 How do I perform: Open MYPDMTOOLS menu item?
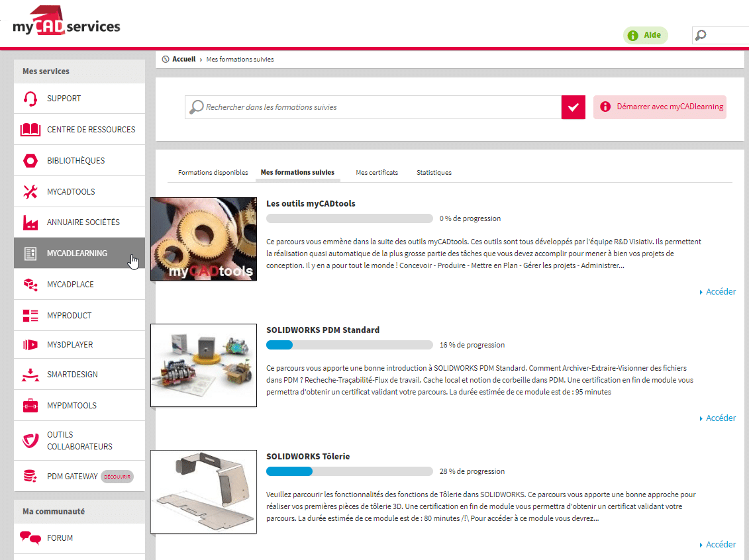click(x=79, y=406)
